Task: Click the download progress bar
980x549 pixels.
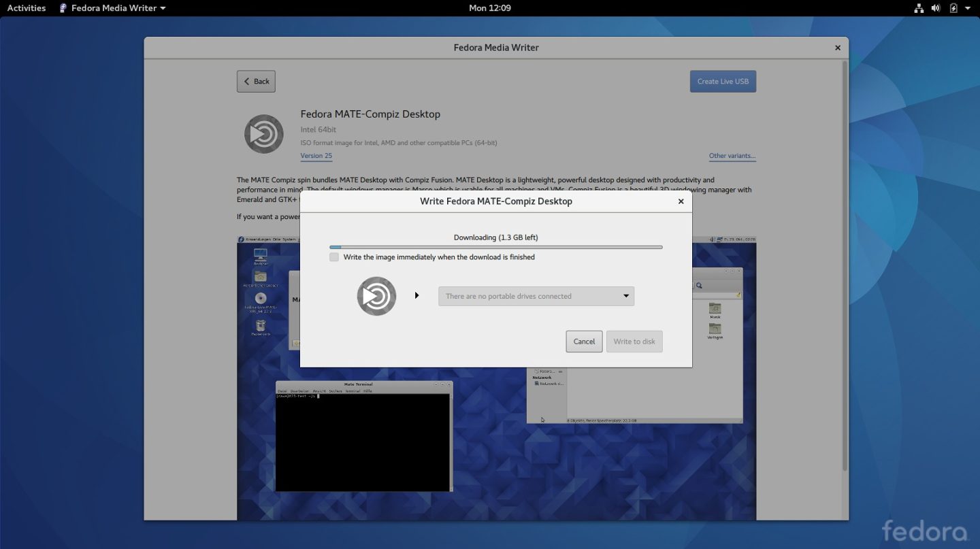Action: (x=496, y=247)
